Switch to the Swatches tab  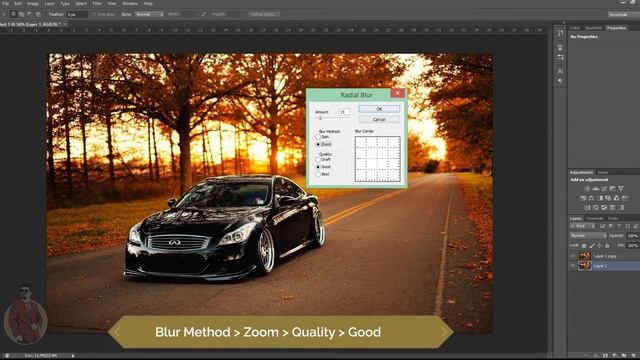tap(593, 28)
